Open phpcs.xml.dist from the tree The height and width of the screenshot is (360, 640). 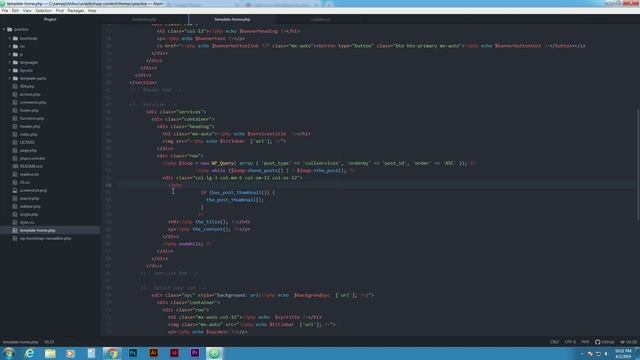33,158
